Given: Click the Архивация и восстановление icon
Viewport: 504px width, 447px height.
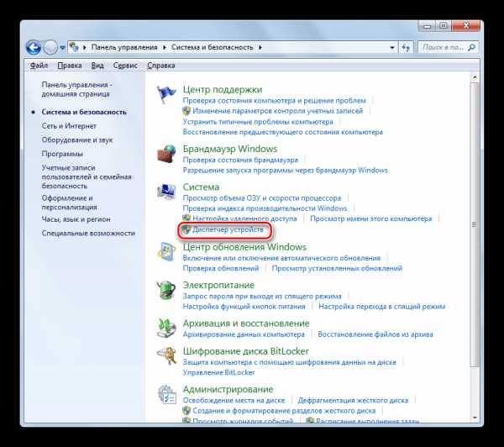Looking at the screenshot, I should (166, 328).
